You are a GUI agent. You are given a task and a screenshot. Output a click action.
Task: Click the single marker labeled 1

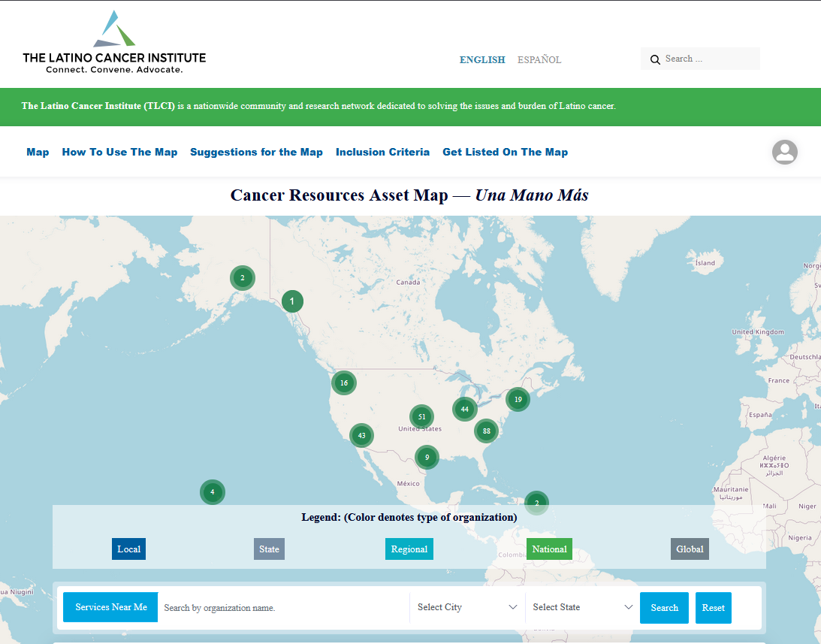click(x=292, y=301)
